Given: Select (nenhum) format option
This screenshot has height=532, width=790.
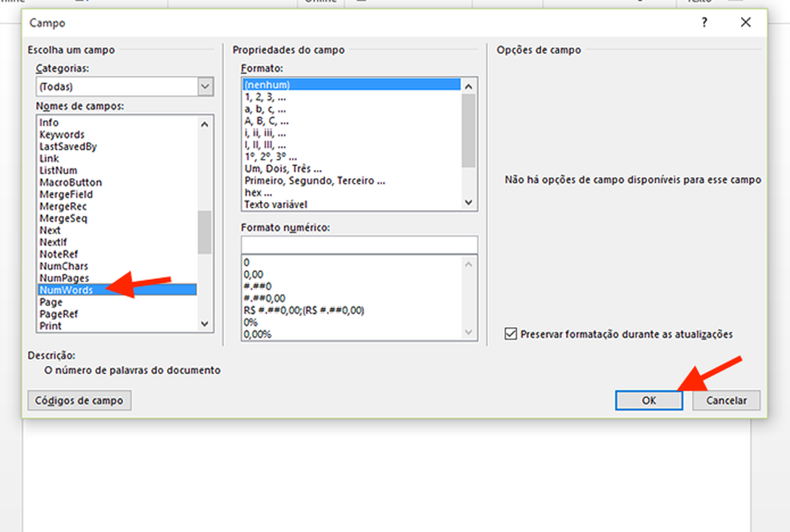Looking at the screenshot, I should click(351, 84).
